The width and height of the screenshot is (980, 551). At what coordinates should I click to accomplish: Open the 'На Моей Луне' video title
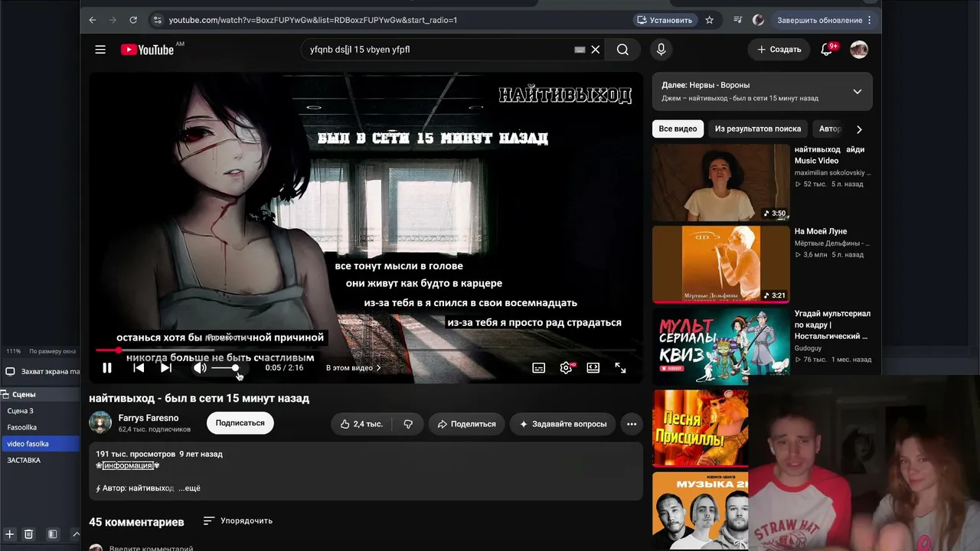point(821,232)
